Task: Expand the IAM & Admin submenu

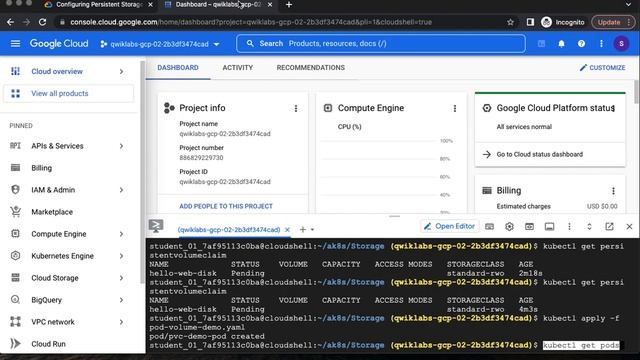Action: tap(121, 190)
